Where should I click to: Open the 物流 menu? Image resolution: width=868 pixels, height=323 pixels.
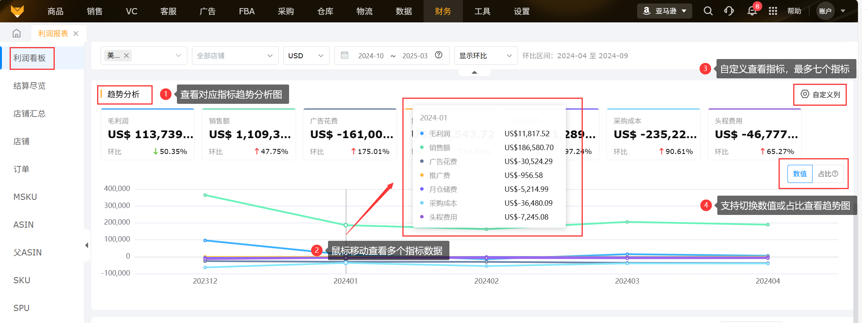pos(365,11)
